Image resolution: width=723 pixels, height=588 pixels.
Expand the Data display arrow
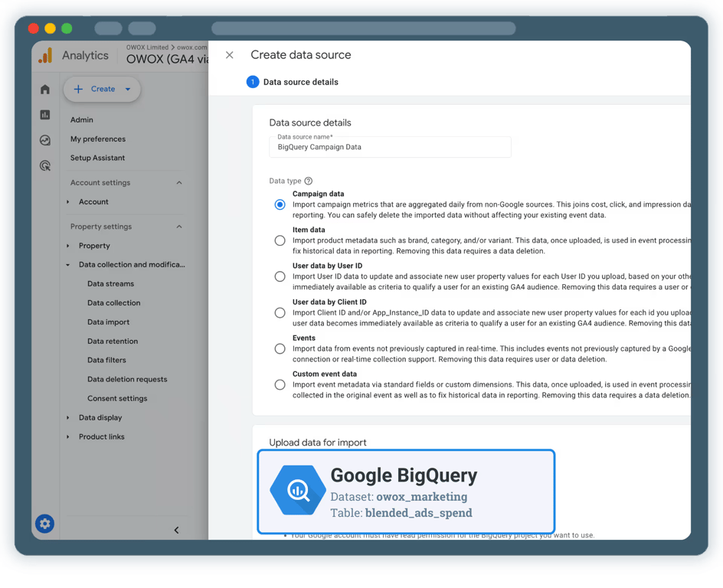tap(67, 418)
